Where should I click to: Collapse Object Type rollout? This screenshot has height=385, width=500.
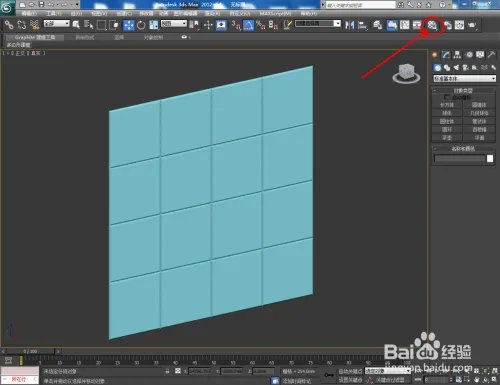pyautogui.click(x=464, y=90)
